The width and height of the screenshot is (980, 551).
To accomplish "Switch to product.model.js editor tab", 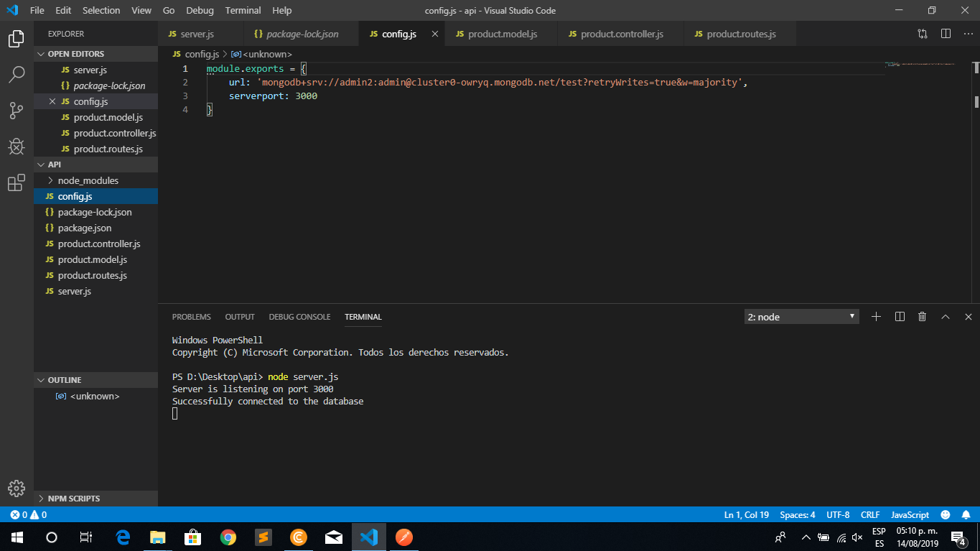I will [x=503, y=34].
